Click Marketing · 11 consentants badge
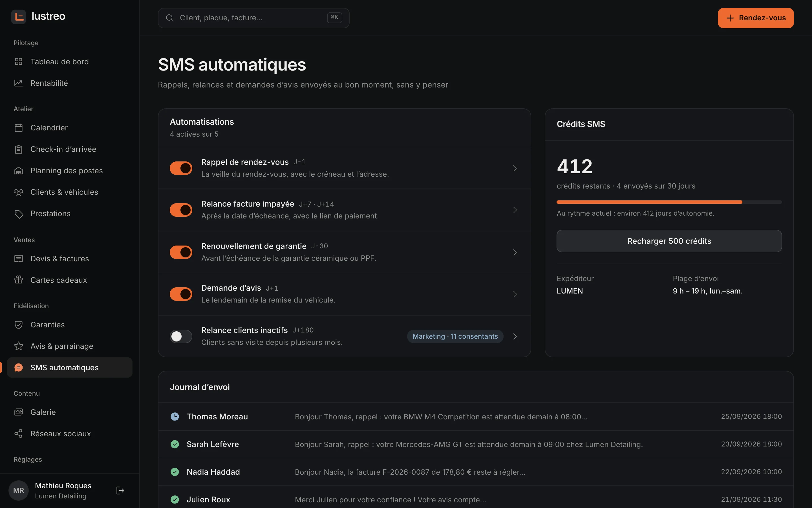This screenshot has height=508, width=812. pyautogui.click(x=455, y=337)
